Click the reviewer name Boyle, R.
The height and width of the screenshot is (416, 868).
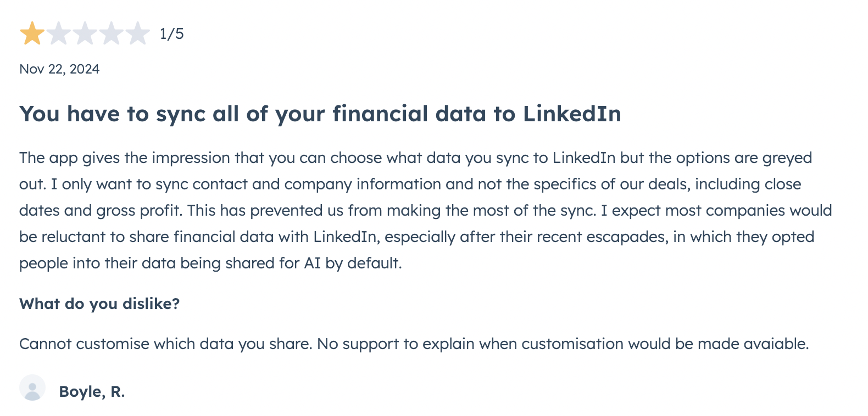click(92, 392)
